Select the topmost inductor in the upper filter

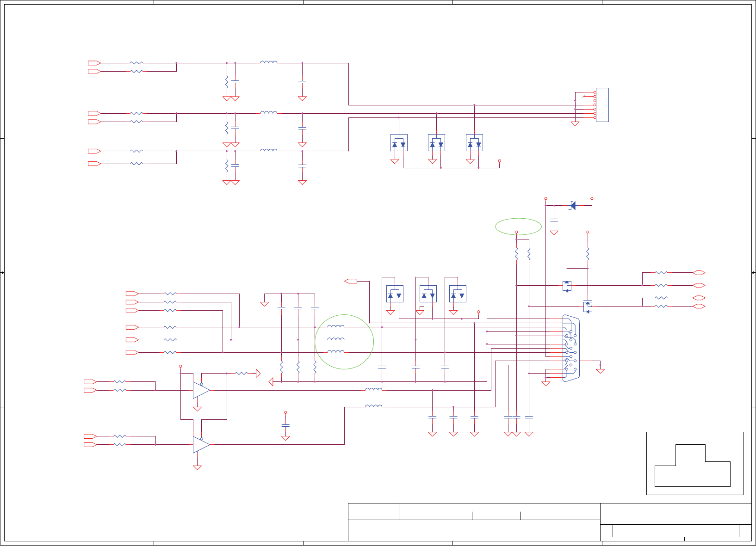[268, 62]
